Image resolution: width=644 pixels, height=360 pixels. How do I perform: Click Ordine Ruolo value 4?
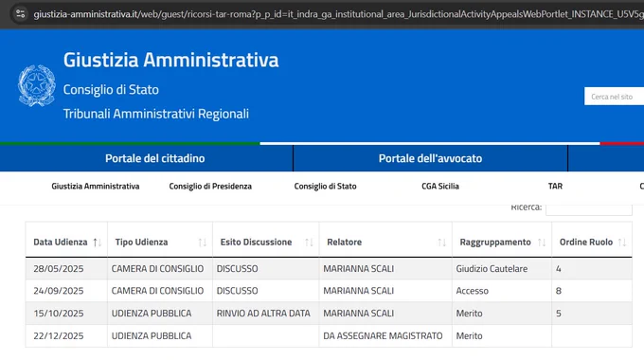click(559, 269)
